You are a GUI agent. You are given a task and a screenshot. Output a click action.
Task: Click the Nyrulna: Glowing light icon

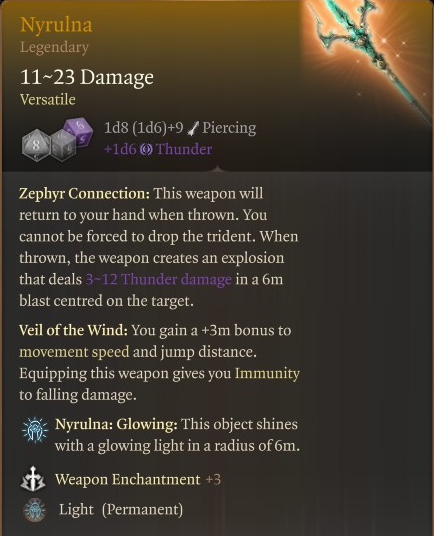coord(35,430)
